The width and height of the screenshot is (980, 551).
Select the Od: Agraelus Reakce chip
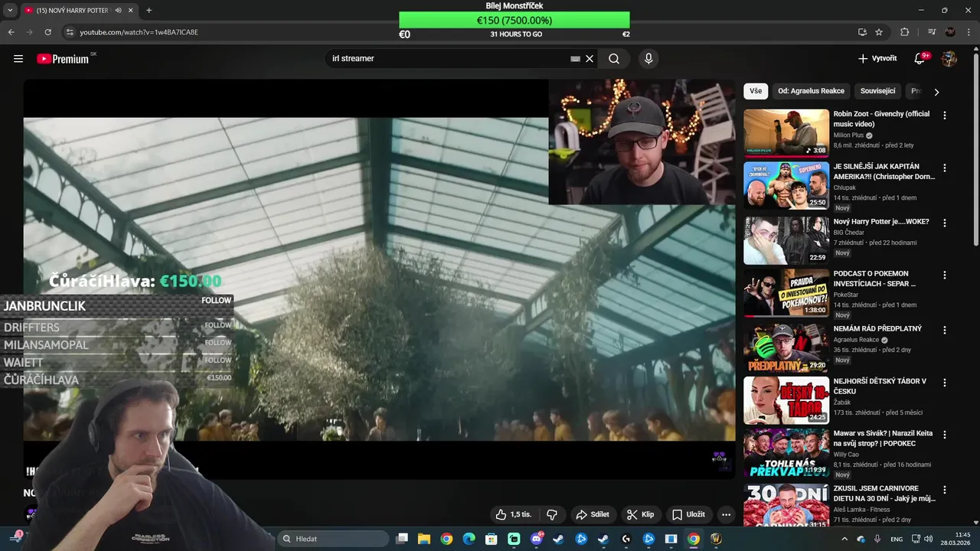(811, 91)
